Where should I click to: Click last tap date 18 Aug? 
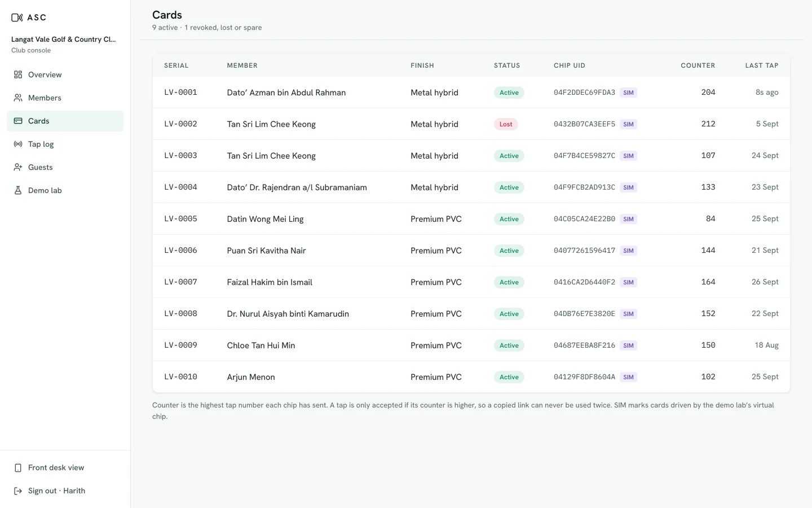(766, 345)
